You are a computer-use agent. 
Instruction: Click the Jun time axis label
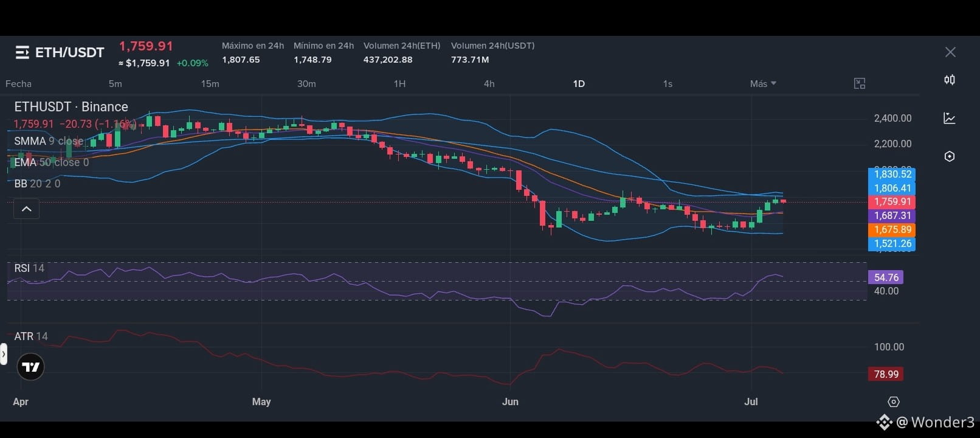[x=510, y=401]
